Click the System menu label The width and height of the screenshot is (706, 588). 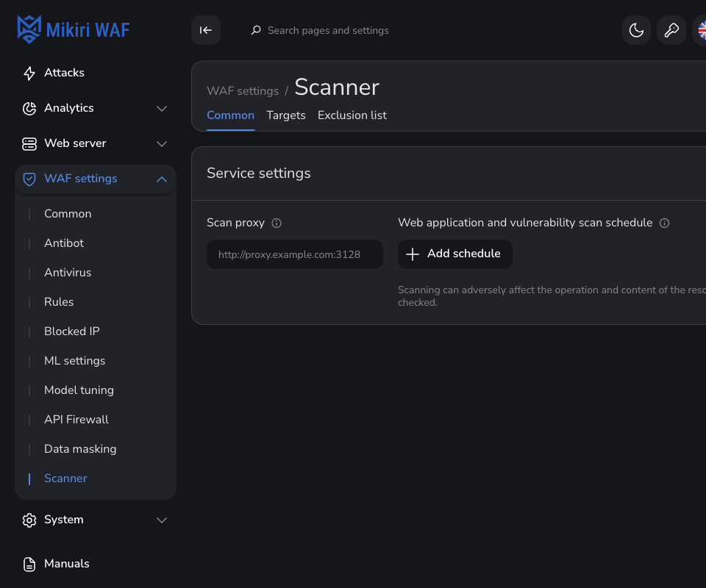[x=64, y=520]
